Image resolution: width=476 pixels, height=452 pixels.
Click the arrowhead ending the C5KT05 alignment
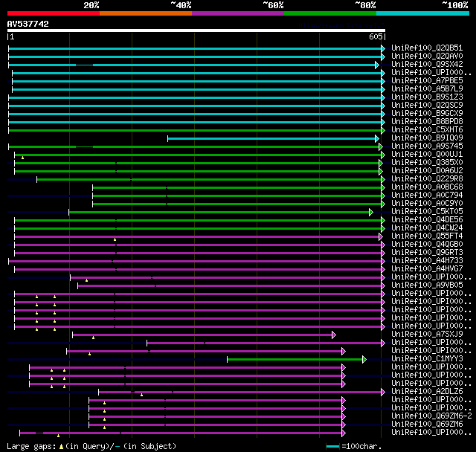371,212
